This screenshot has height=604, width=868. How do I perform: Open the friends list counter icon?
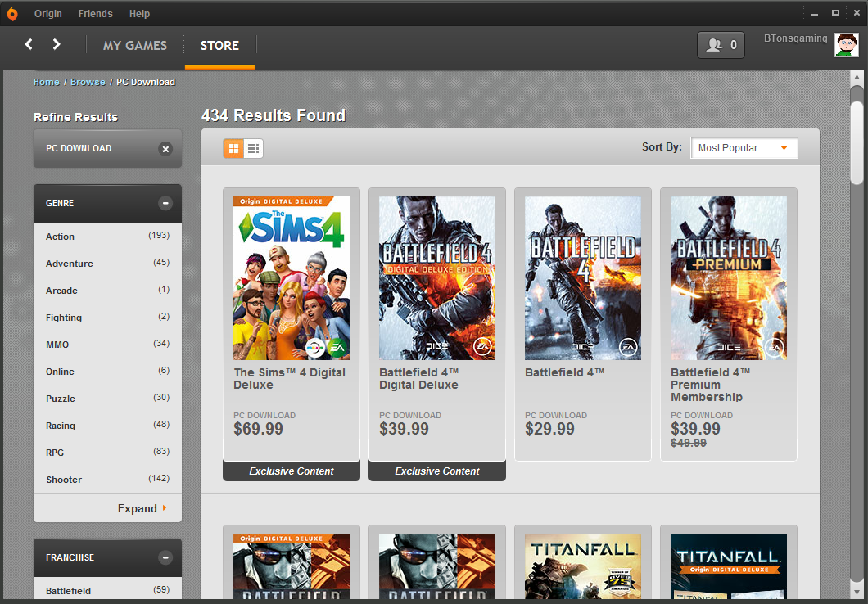click(721, 45)
